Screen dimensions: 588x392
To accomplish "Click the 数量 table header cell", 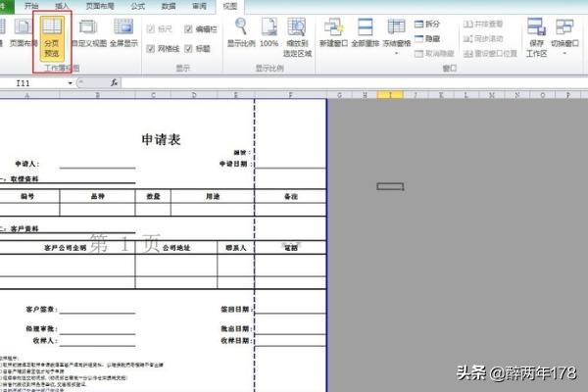I will point(153,196).
